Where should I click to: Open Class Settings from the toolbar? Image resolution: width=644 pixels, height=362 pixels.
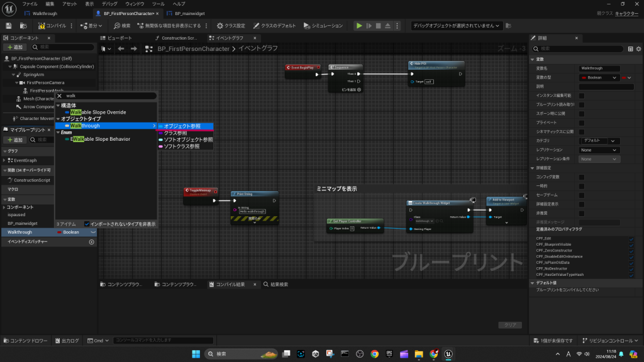[x=231, y=26]
